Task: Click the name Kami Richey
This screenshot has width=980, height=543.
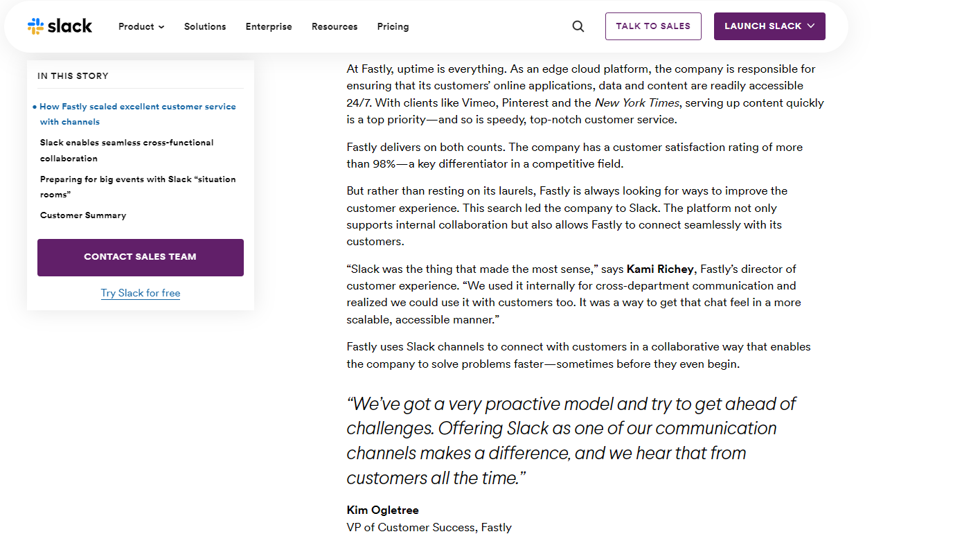Action: [x=660, y=269]
